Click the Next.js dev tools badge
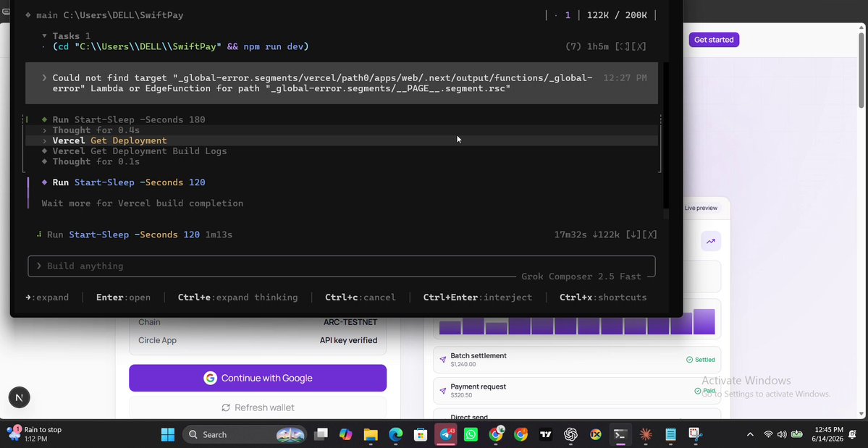Screen dimensions: 868x448 (20, 397)
